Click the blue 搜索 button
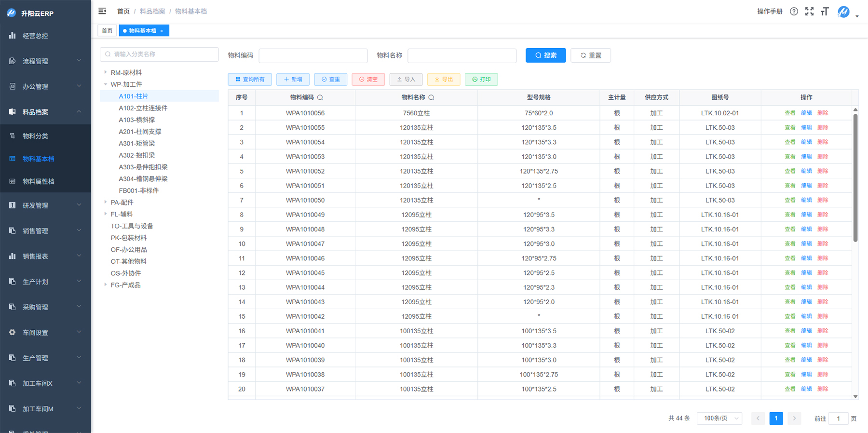The width and height of the screenshot is (868, 433). click(545, 55)
